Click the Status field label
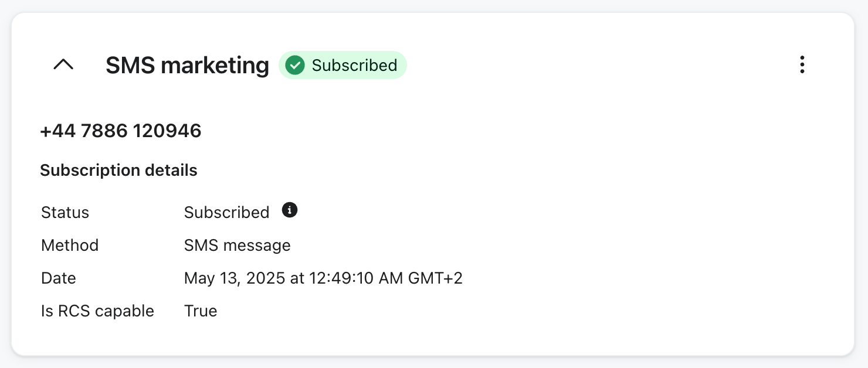 (x=65, y=212)
